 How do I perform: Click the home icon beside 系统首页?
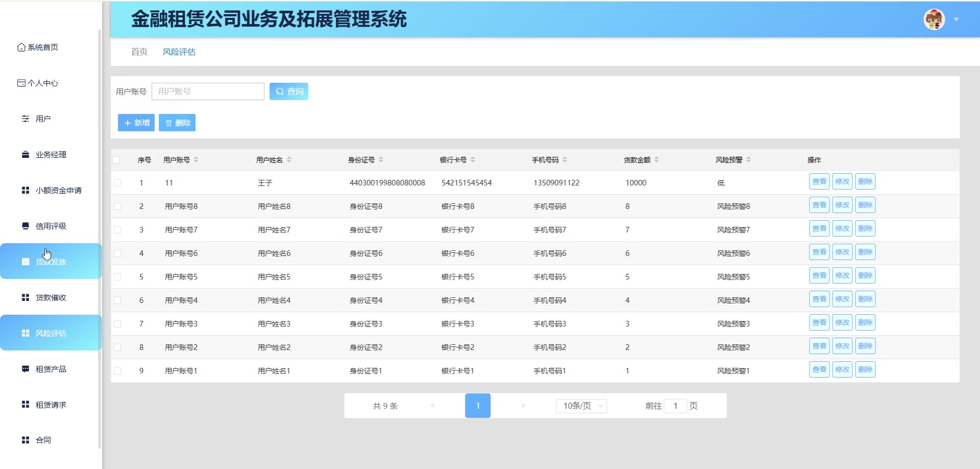pyautogui.click(x=21, y=48)
